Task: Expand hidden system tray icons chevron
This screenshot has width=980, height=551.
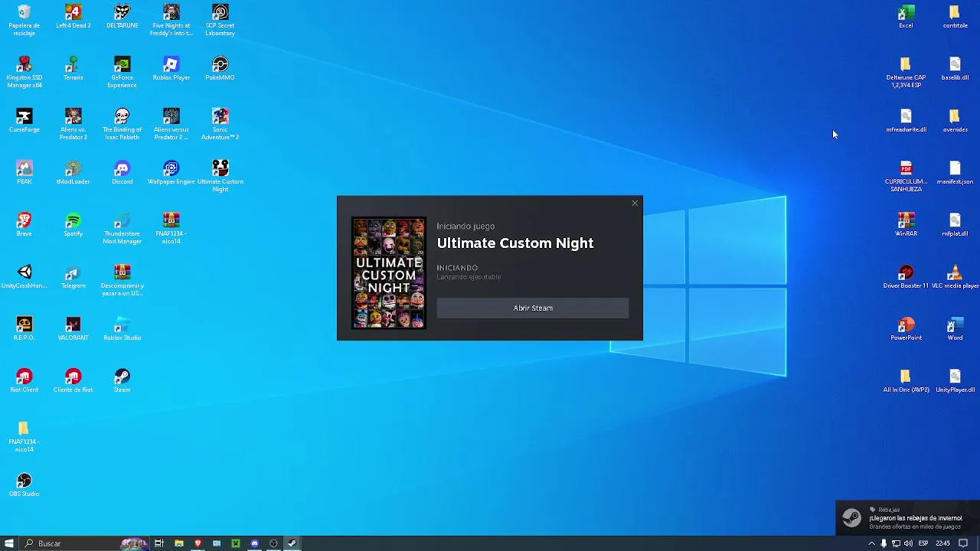Action: pyautogui.click(x=871, y=543)
